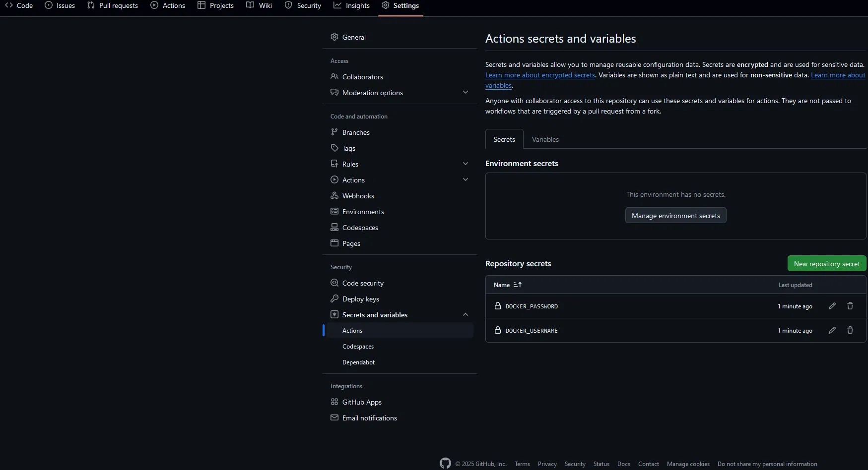Image resolution: width=868 pixels, height=470 pixels.
Task: Open Deploy keys from the sidebar
Action: [360, 299]
